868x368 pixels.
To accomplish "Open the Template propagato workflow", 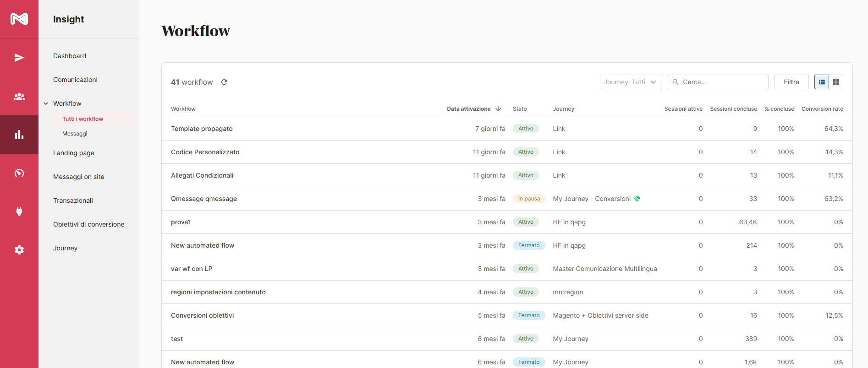I will click(202, 129).
